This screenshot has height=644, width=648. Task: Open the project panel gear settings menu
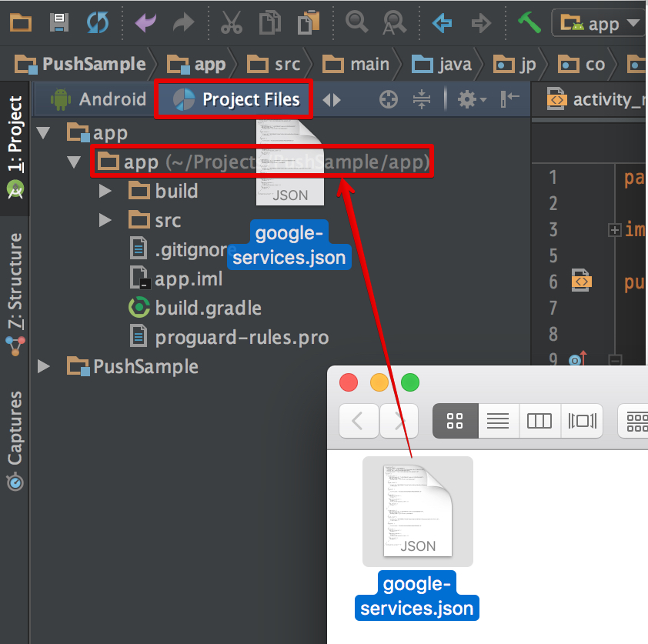pyautogui.click(x=472, y=99)
